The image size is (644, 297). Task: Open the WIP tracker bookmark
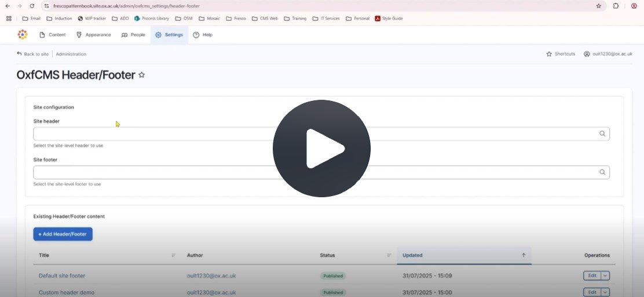pos(92,19)
